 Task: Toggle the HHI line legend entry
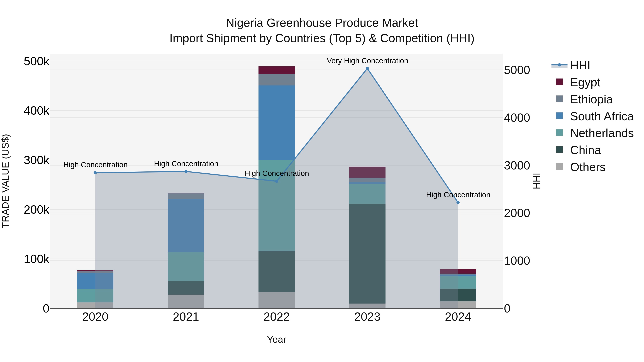click(x=571, y=65)
